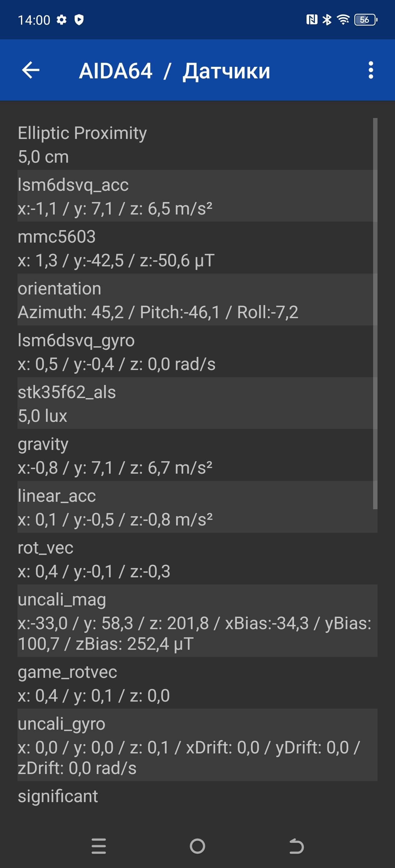Tap the Bluetooth status icon
395x868 pixels.
(327, 20)
